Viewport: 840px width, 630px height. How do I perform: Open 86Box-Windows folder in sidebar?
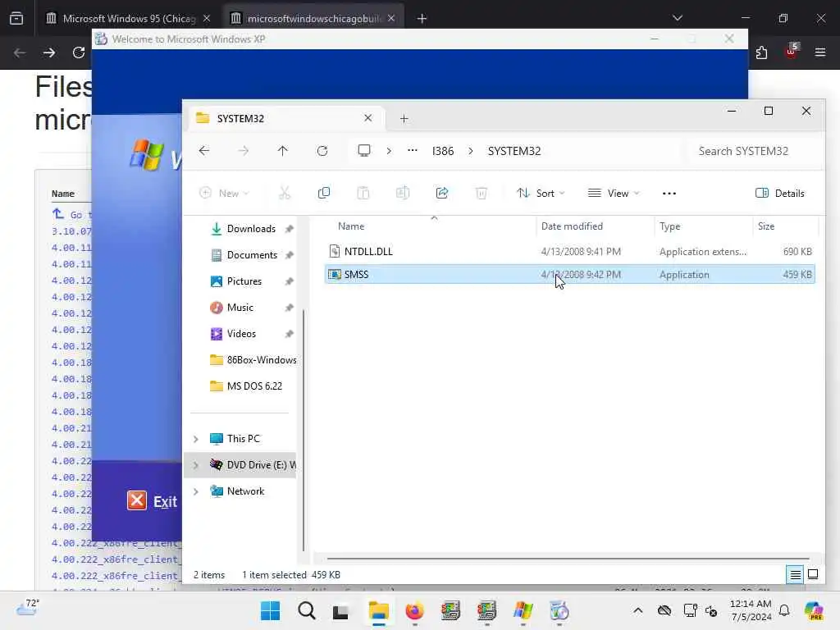pyautogui.click(x=253, y=360)
